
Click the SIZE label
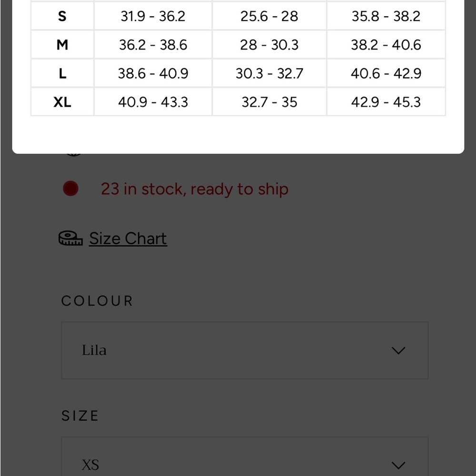coord(80,416)
